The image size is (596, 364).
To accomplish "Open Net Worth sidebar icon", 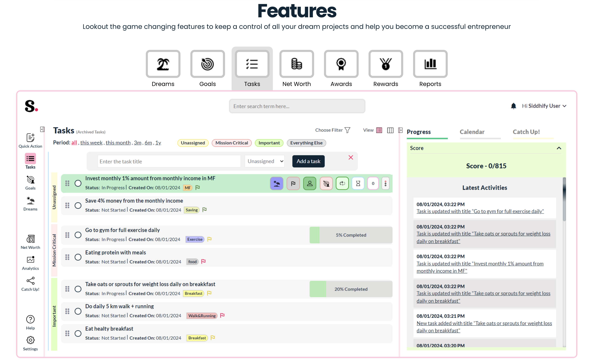I will point(30,241).
